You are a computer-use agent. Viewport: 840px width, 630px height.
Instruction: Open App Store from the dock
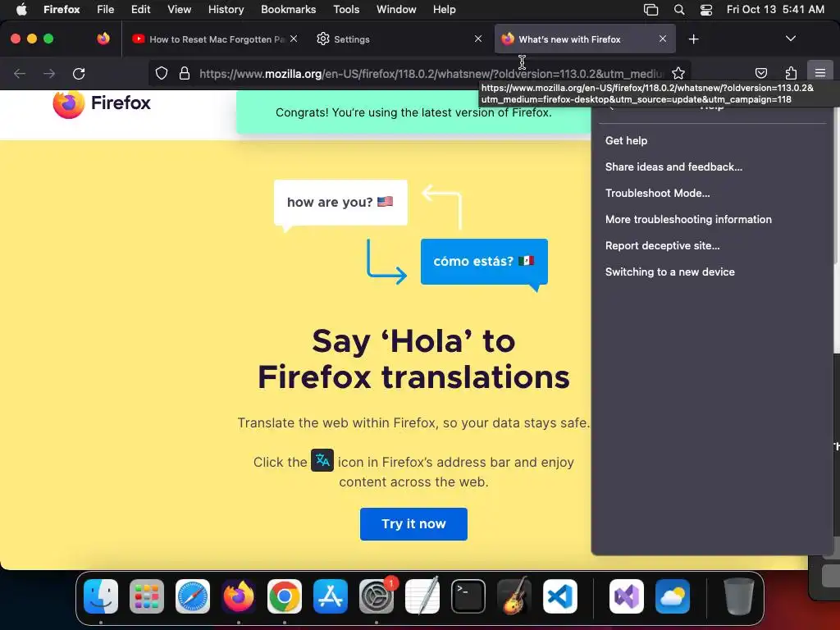(x=331, y=596)
